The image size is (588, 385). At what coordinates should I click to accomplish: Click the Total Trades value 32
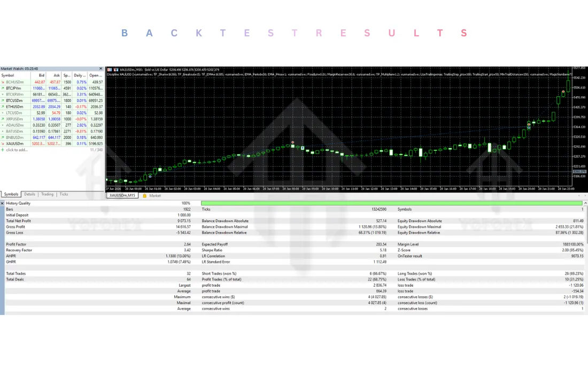(189, 274)
